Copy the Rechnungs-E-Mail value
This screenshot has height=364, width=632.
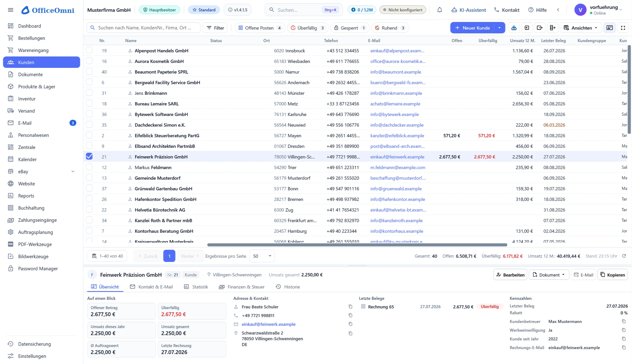click(x=624, y=347)
